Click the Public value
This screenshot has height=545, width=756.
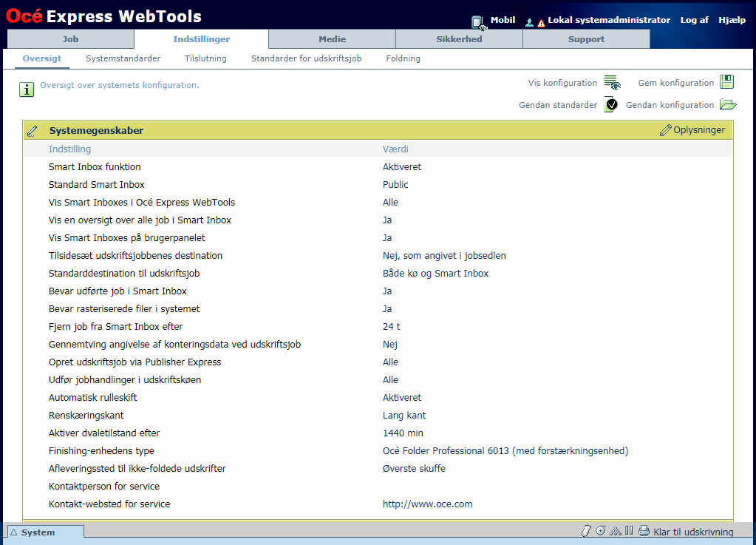point(395,185)
